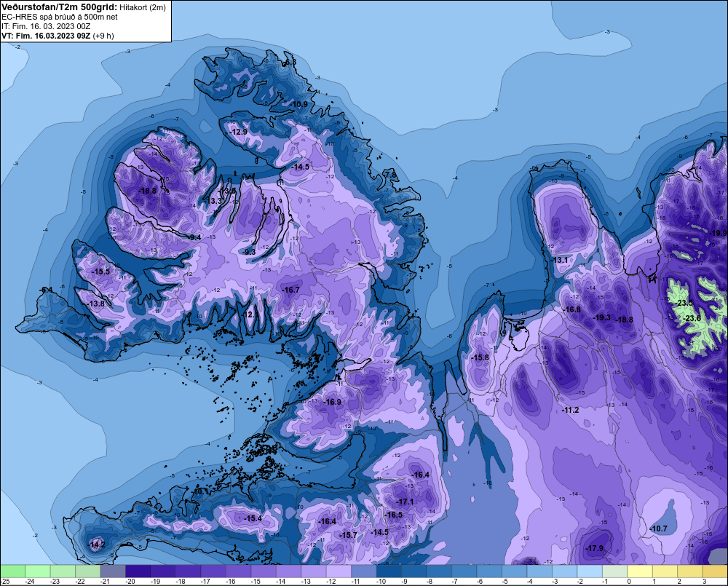Click the gray-blue legend swatch between -21 and -20
The height and width of the screenshot is (586, 728).
coord(114,571)
